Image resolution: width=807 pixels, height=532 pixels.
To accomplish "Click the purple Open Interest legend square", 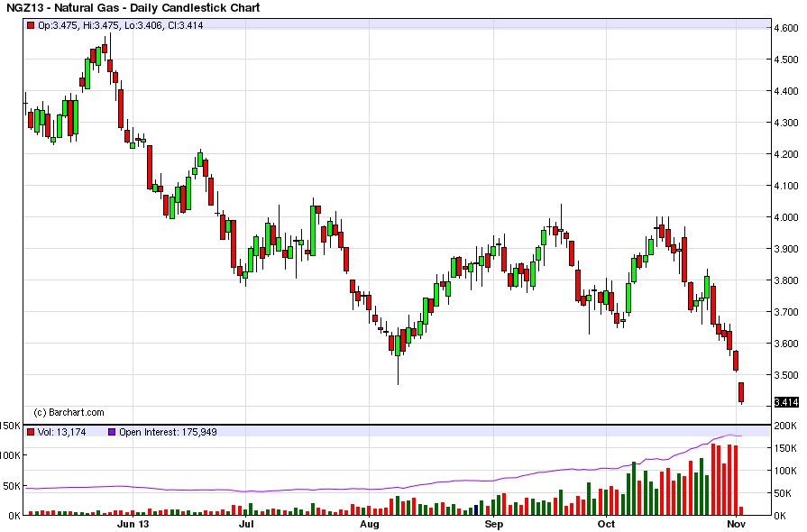I will (112, 432).
